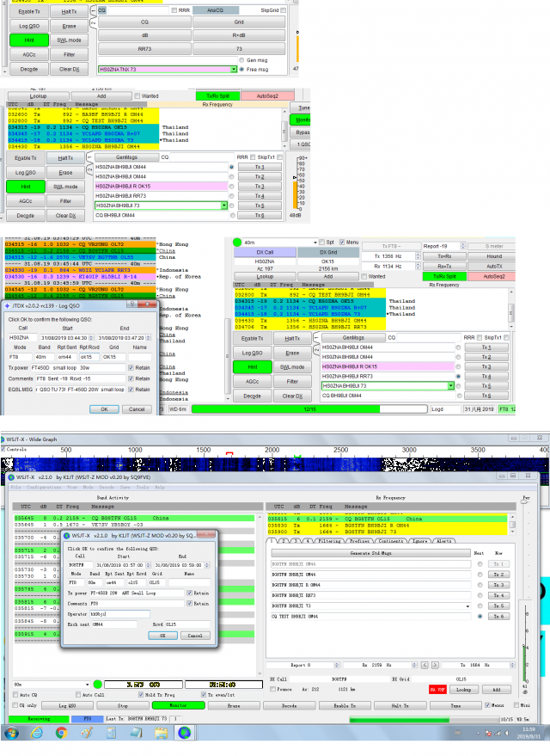The width and height of the screenshot is (550, 756).
Task: Open the system tray clock
Action: (529, 734)
